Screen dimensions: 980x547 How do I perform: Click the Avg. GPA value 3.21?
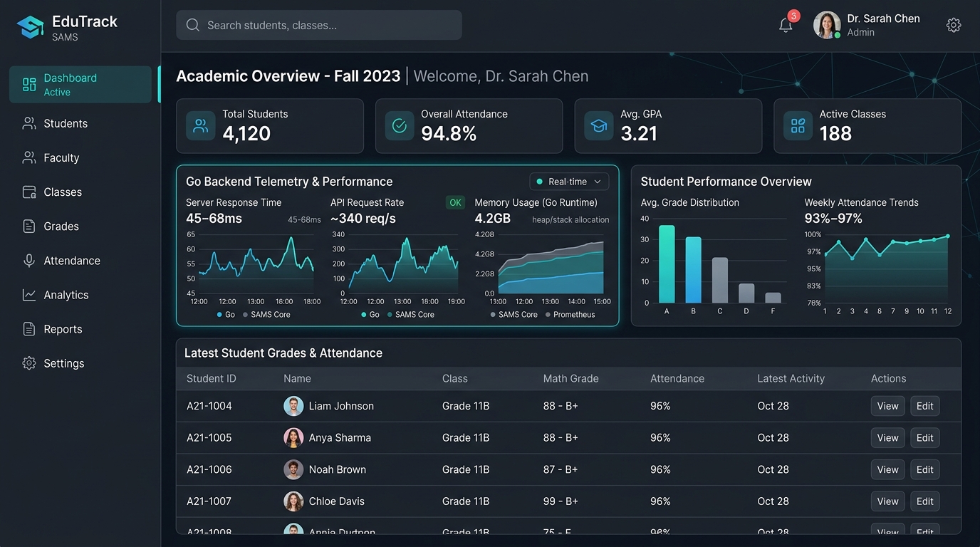tap(639, 133)
